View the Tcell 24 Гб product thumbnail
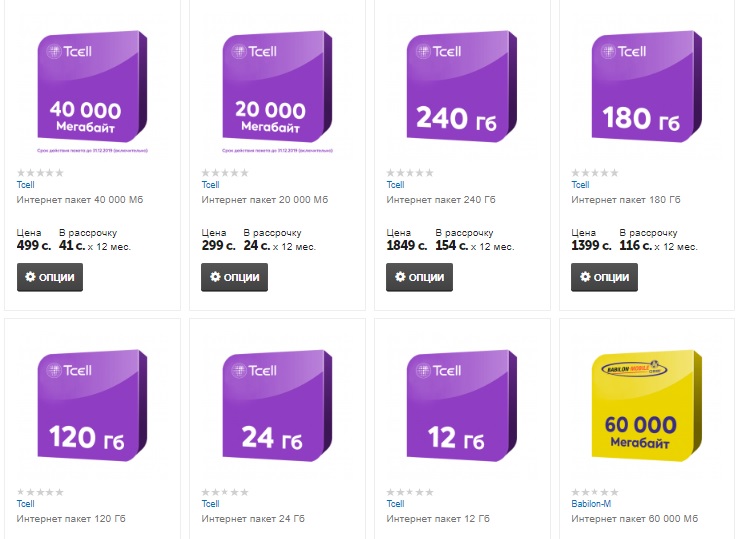 276,410
